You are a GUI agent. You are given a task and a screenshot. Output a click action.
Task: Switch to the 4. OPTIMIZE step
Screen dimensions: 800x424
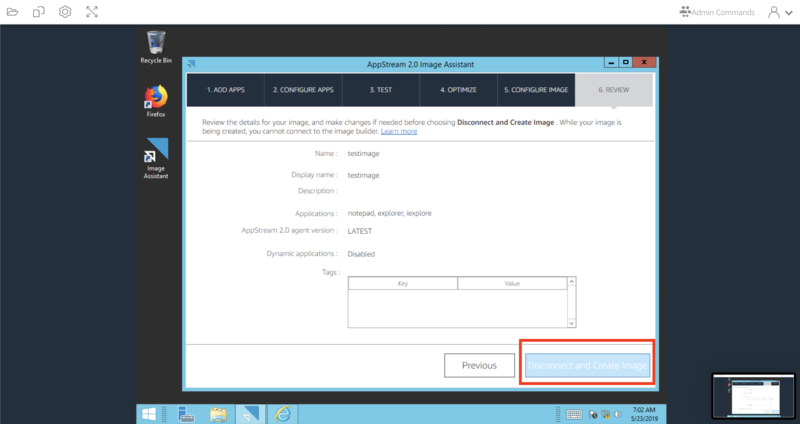(x=458, y=90)
